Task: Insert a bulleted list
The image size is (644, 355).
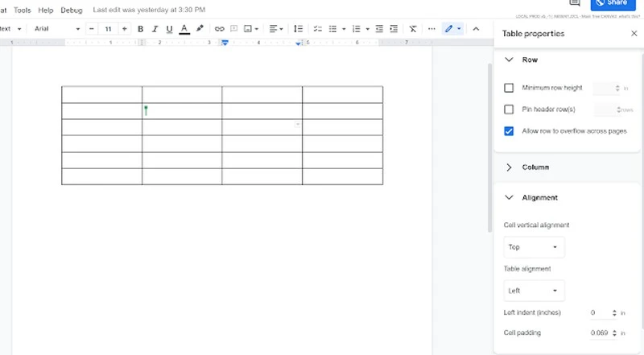Action: coord(332,29)
